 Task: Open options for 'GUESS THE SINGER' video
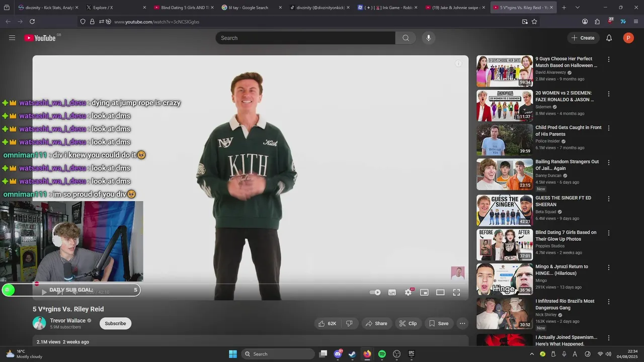click(x=609, y=199)
